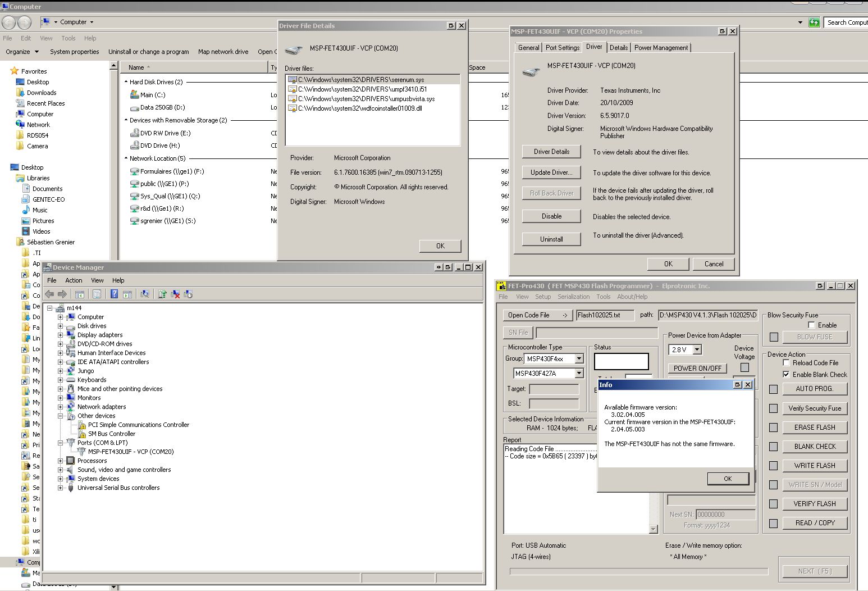Click Map network drive toolbar item
This screenshot has height=591, width=868.
223,52
